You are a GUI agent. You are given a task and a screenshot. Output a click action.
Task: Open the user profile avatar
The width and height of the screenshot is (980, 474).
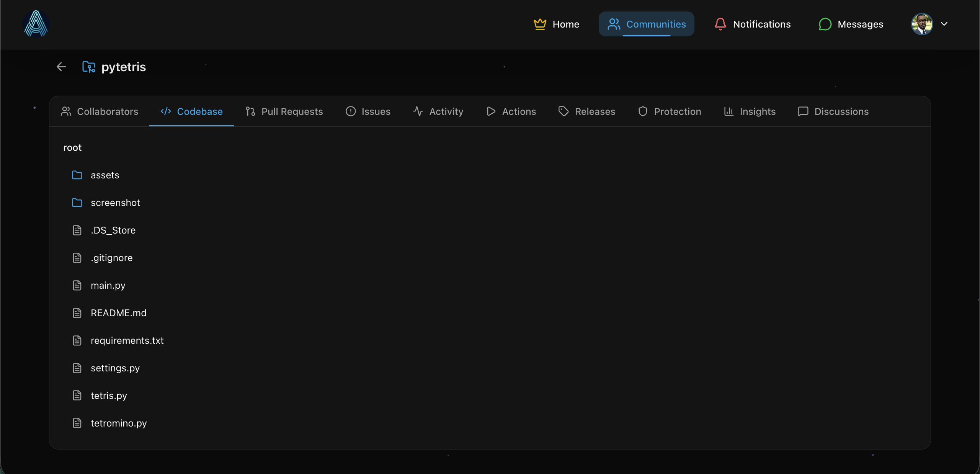pyautogui.click(x=922, y=24)
